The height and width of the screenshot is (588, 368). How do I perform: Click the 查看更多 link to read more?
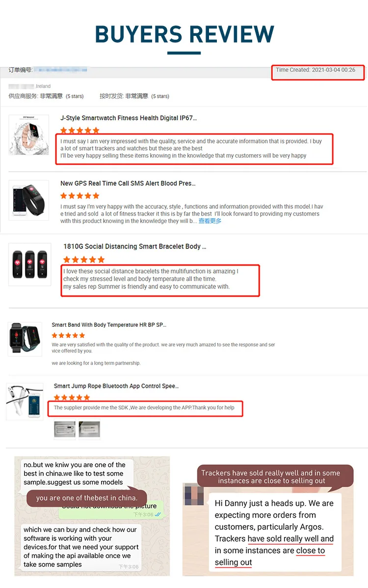[x=210, y=221]
